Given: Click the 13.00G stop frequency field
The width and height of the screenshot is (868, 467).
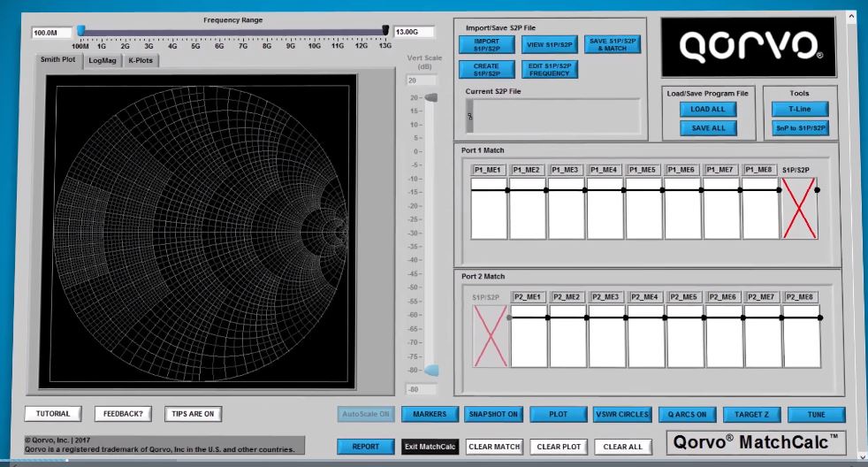Looking at the screenshot, I should click(414, 32).
